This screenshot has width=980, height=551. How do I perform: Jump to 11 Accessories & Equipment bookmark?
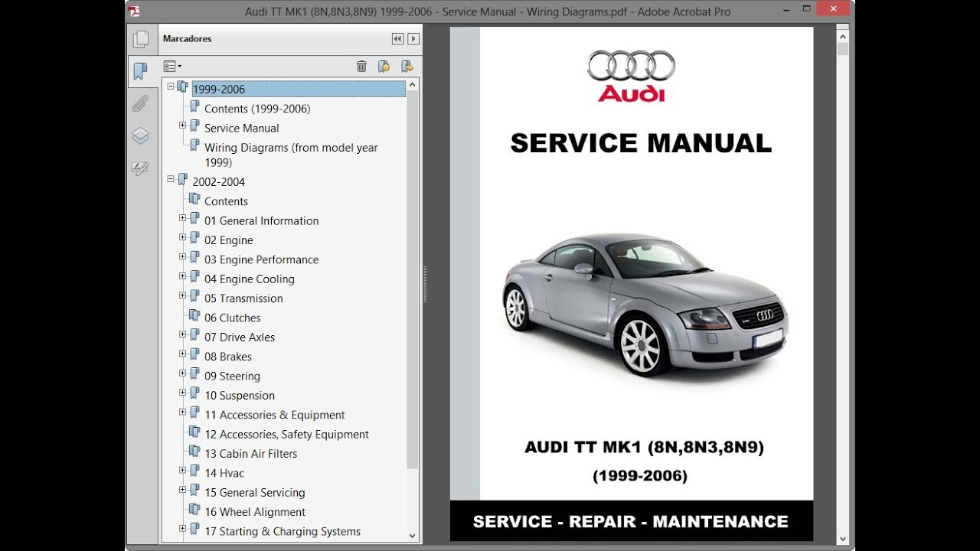click(x=274, y=415)
